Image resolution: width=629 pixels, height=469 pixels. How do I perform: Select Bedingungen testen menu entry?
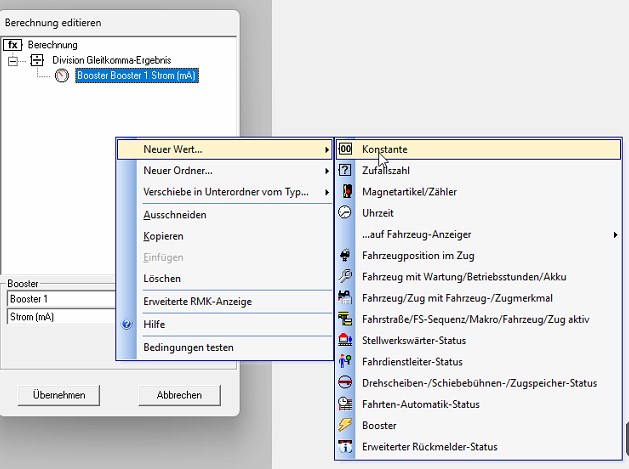coord(188,348)
